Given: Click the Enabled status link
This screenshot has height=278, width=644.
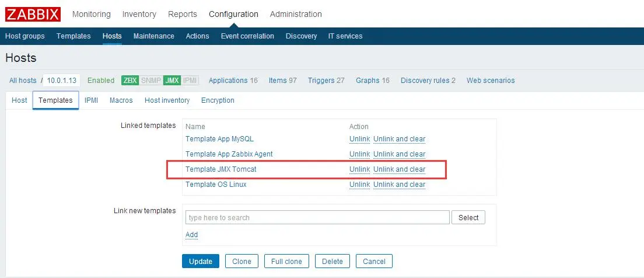Looking at the screenshot, I should (101, 81).
